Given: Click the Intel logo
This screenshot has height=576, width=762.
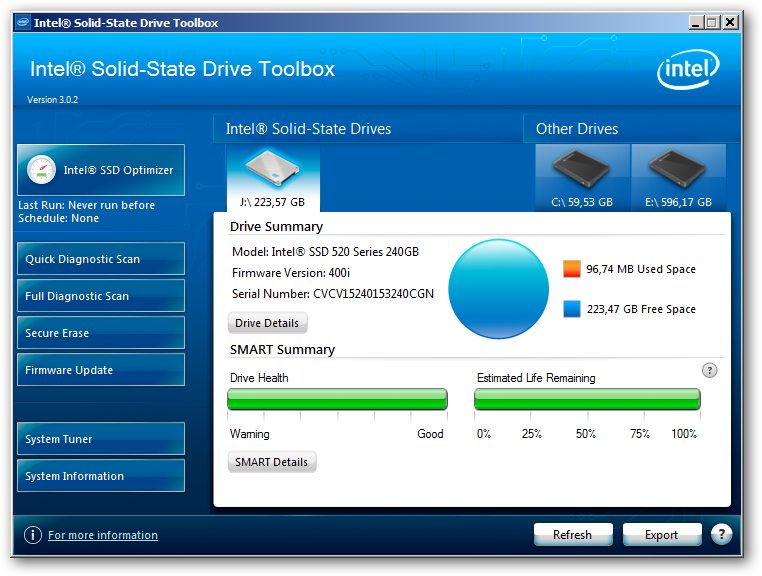Looking at the screenshot, I should point(688,70).
